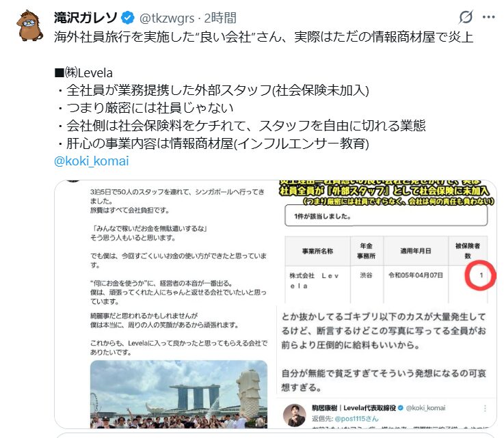Open the tweet's three-dot more options menu
The image size is (504, 438).
click(x=488, y=17)
